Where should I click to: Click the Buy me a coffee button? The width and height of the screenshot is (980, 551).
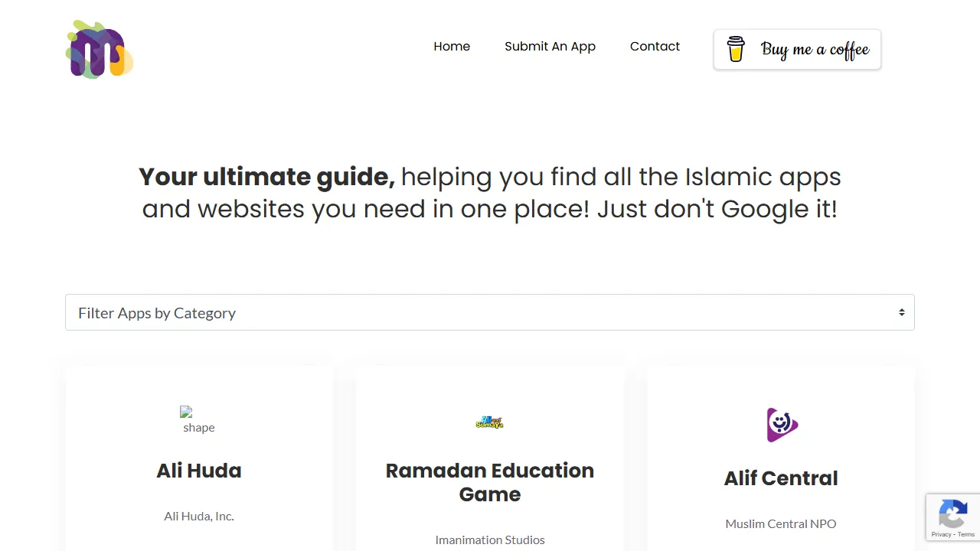click(x=797, y=49)
